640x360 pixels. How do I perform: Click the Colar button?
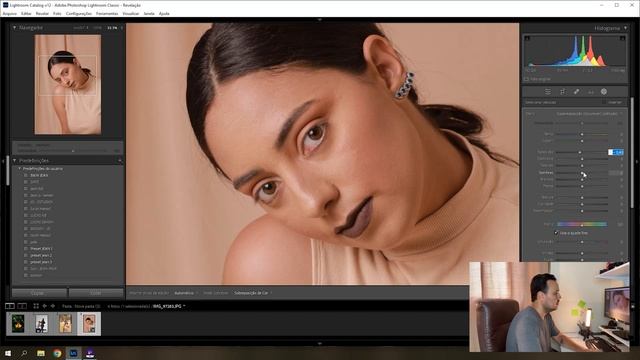96,293
